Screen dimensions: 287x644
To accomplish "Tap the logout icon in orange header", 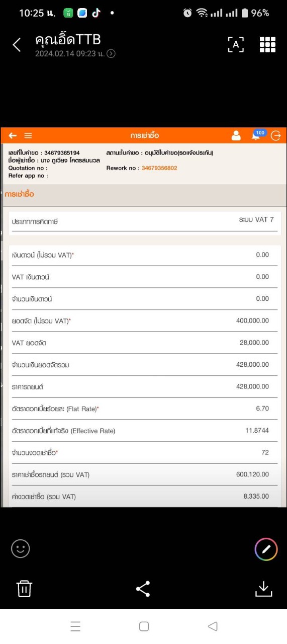I will coord(276,135).
